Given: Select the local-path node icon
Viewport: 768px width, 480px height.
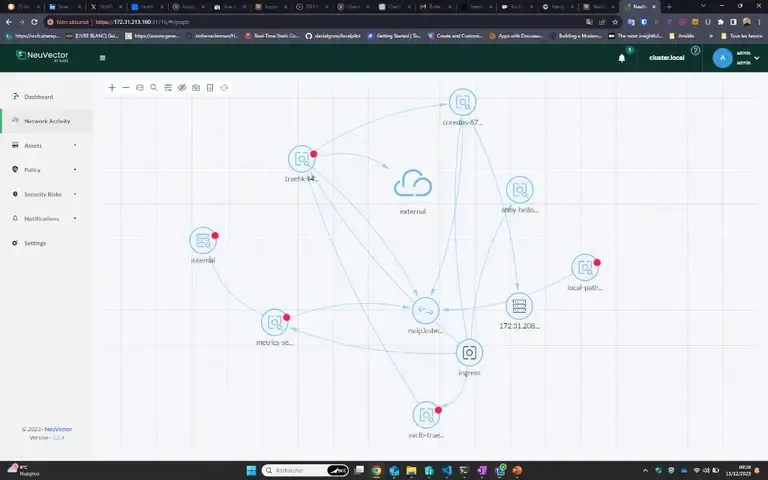Looking at the screenshot, I should pos(585,267).
